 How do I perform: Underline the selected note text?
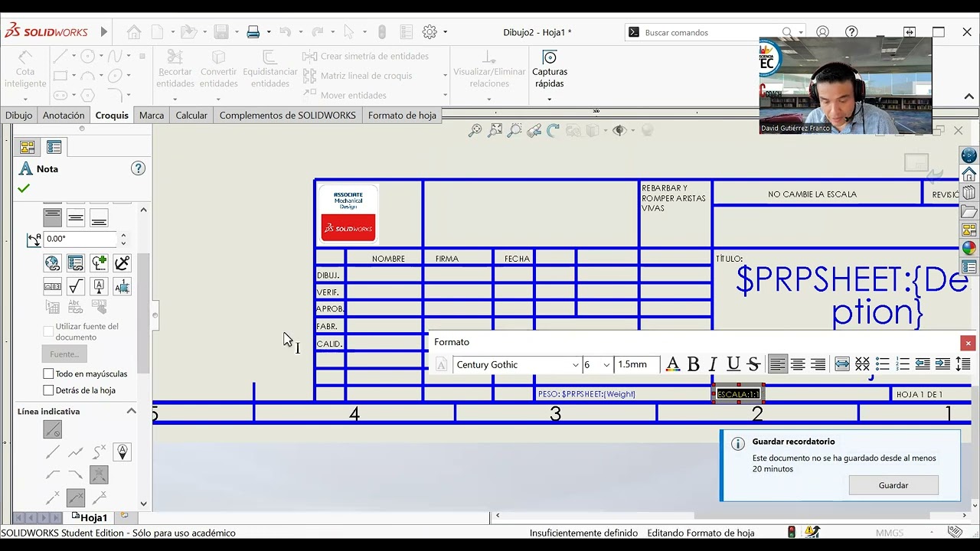pos(733,364)
